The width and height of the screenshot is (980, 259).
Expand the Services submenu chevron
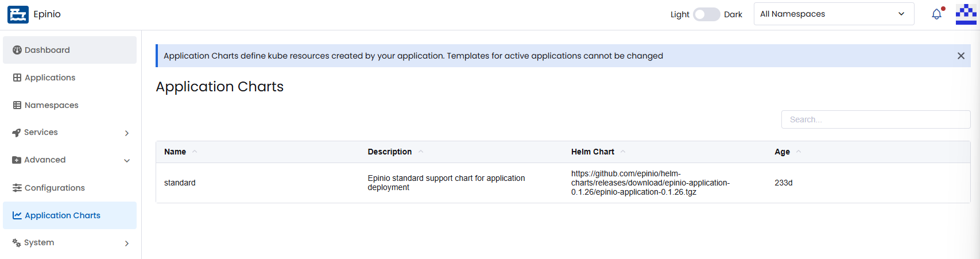coord(127,133)
